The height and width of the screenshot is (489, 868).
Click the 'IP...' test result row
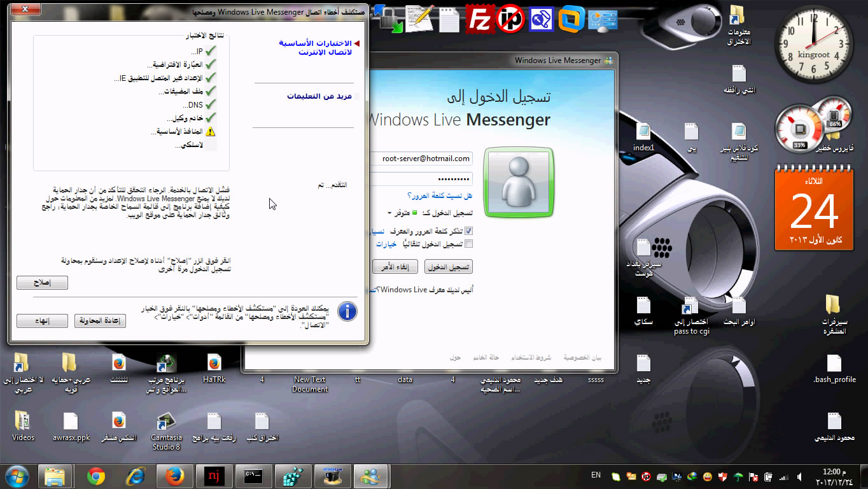[203, 50]
